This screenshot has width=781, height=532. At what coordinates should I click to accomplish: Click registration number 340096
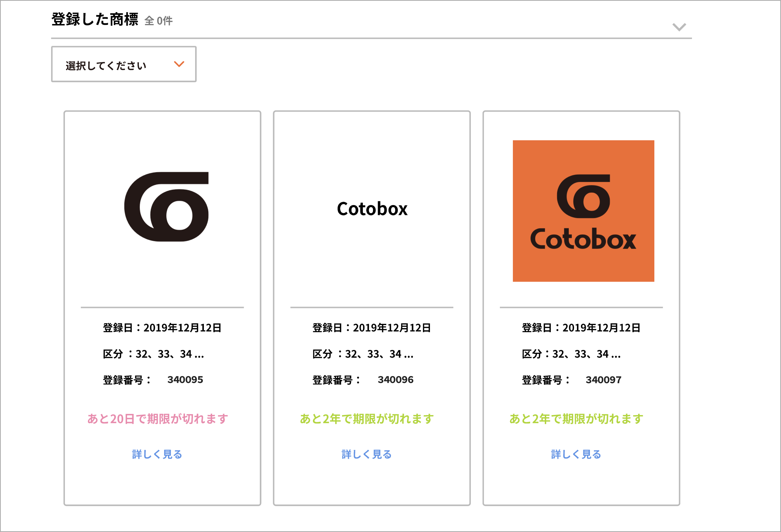pyautogui.click(x=395, y=380)
